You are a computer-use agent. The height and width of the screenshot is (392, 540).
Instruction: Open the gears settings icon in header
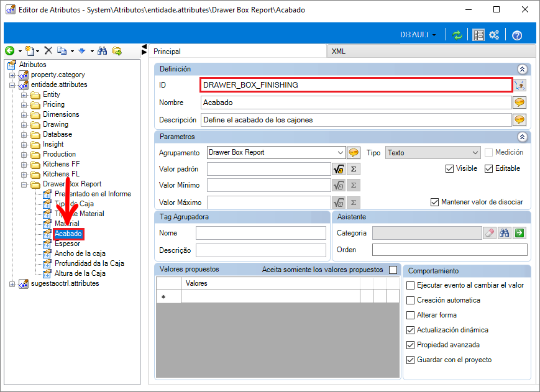[494, 35]
